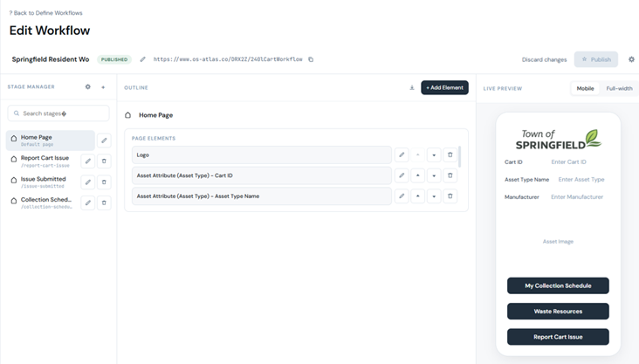This screenshot has height=364, width=639.
Task: Click the Enter Manufacturer preview field
Action: point(577,197)
